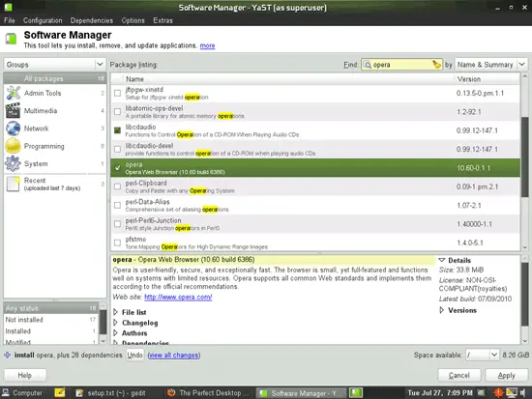Screen dimensions: 532x399
Task: Select the All packages group
Action: (54, 78)
